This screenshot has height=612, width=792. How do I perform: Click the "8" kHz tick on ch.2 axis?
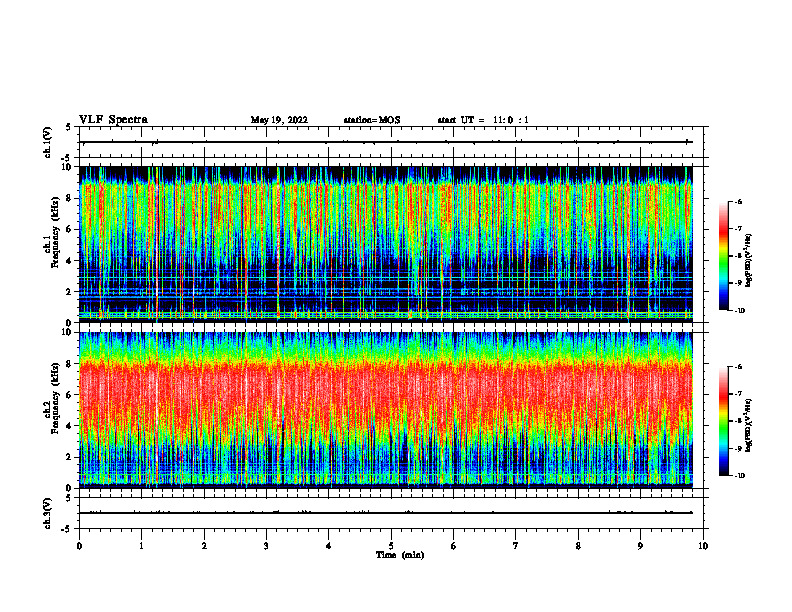(x=70, y=364)
